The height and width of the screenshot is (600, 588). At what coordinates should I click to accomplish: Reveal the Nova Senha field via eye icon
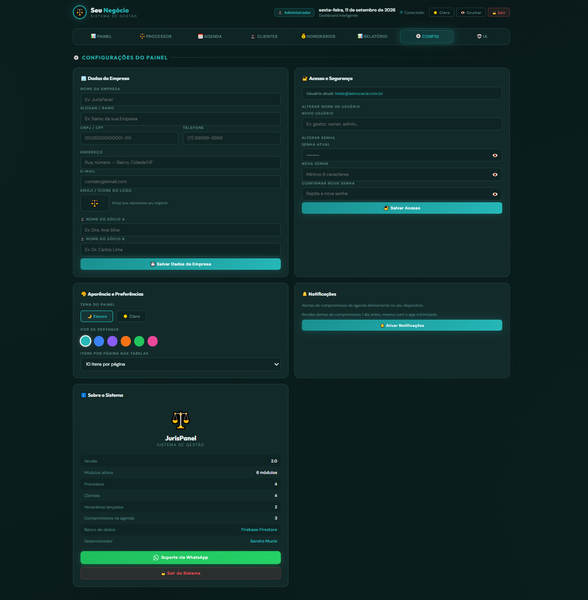[x=495, y=174]
